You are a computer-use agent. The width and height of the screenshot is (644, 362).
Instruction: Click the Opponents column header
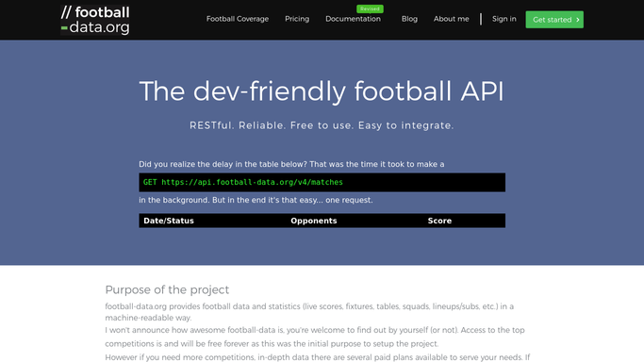pyautogui.click(x=314, y=221)
